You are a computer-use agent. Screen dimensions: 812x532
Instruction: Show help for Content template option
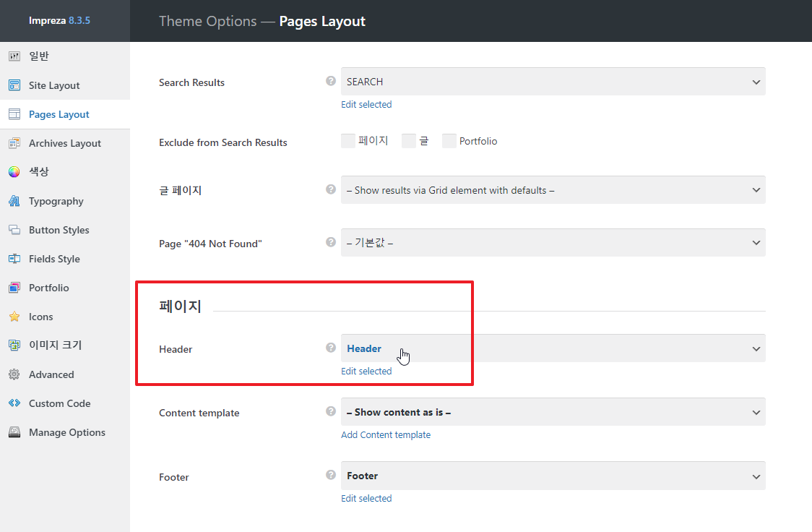click(x=331, y=411)
